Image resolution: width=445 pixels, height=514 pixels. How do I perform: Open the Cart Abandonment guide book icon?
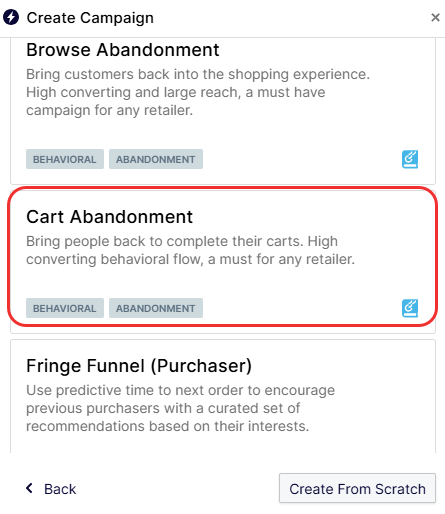[410, 308]
